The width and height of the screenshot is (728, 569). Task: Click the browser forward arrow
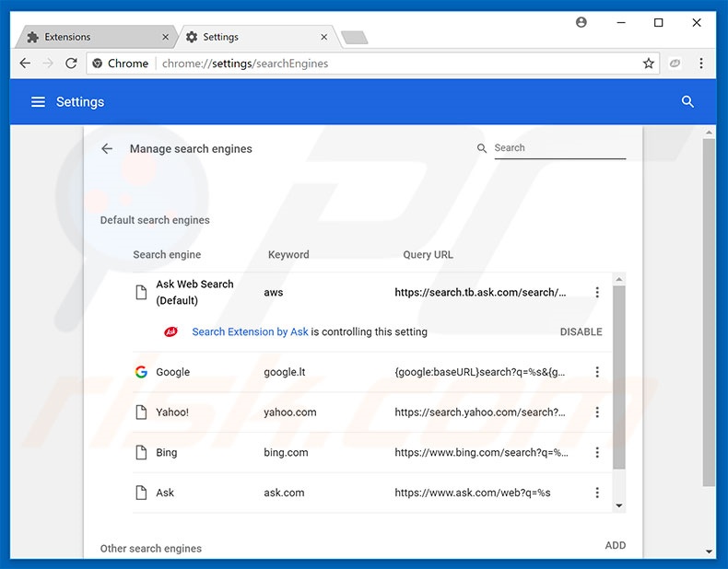(48, 64)
